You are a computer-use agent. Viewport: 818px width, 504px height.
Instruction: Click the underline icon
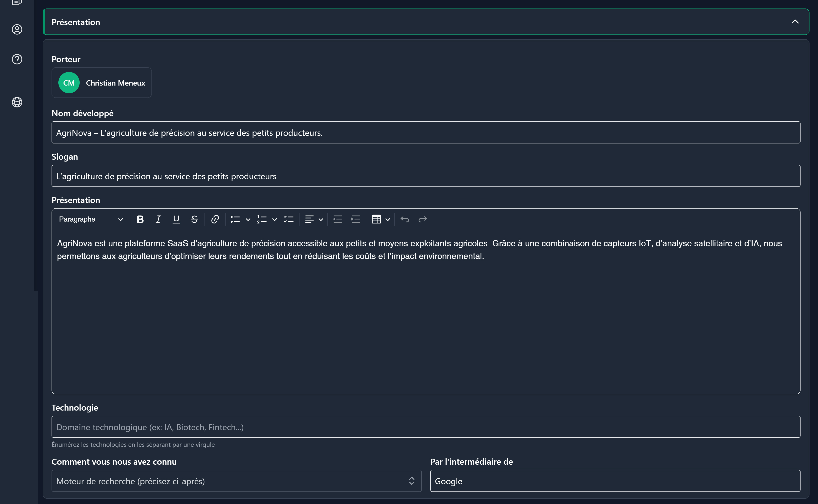point(176,219)
